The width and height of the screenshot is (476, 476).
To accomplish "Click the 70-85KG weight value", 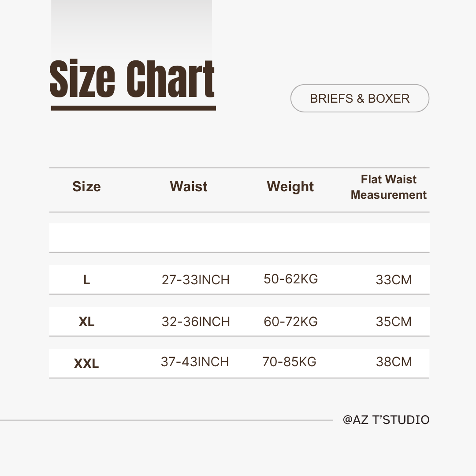I will (x=290, y=362).
